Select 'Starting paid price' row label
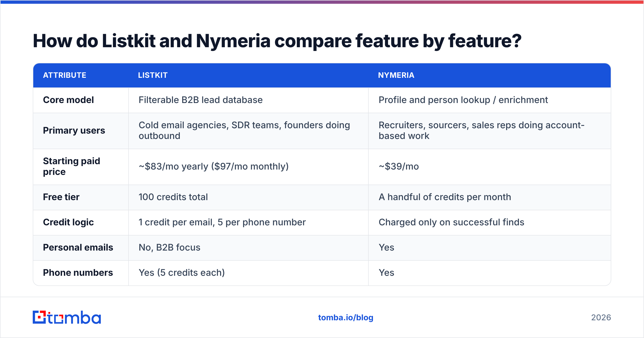 72,166
